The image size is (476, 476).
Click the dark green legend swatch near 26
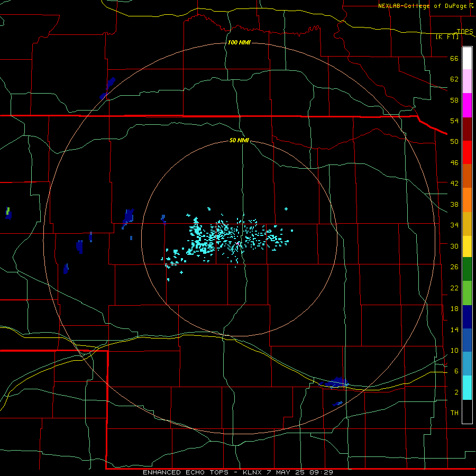click(467, 269)
